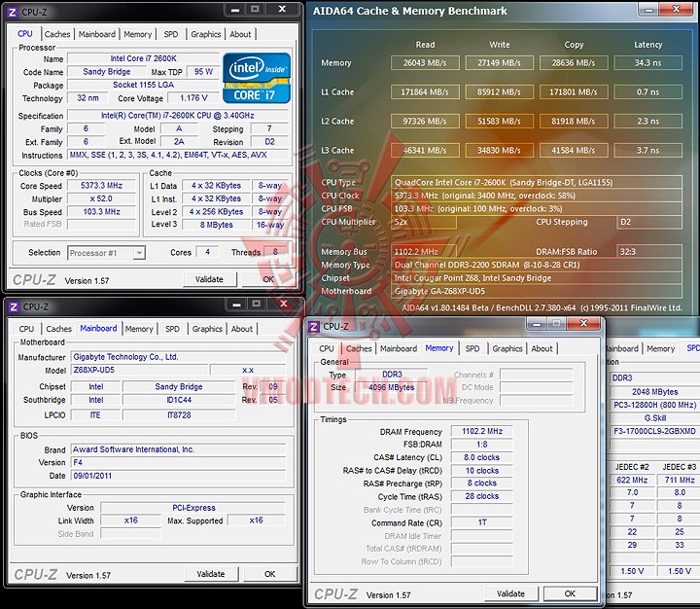Click the Command Rate 1T value
The width and height of the screenshot is (700, 609).
482,522
